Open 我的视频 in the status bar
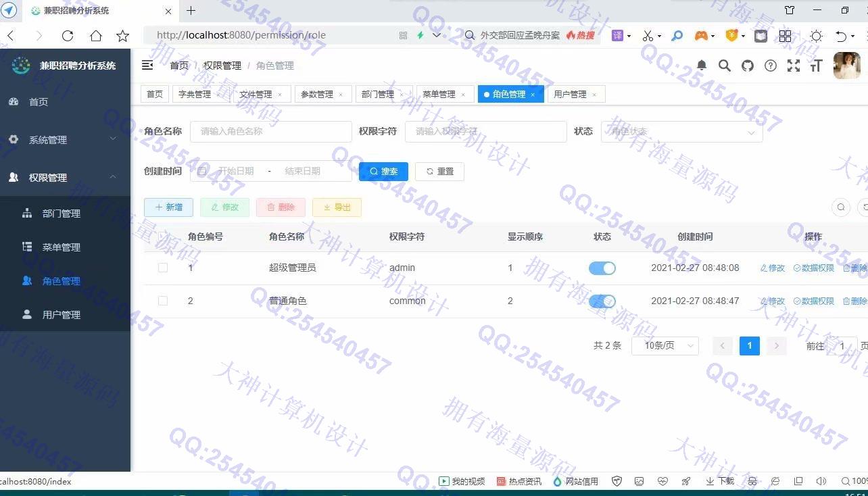The width and height of the screenshot is (868, 496). 462,481
